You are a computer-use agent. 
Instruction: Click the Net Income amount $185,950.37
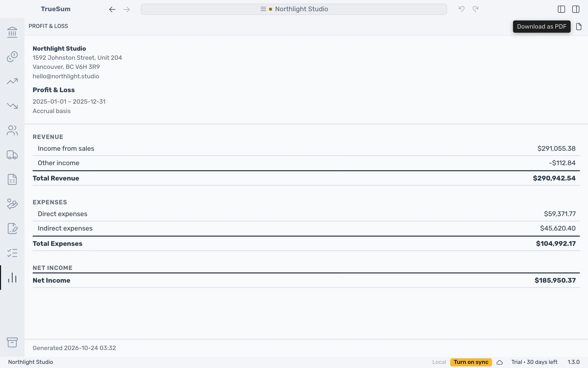555,280
